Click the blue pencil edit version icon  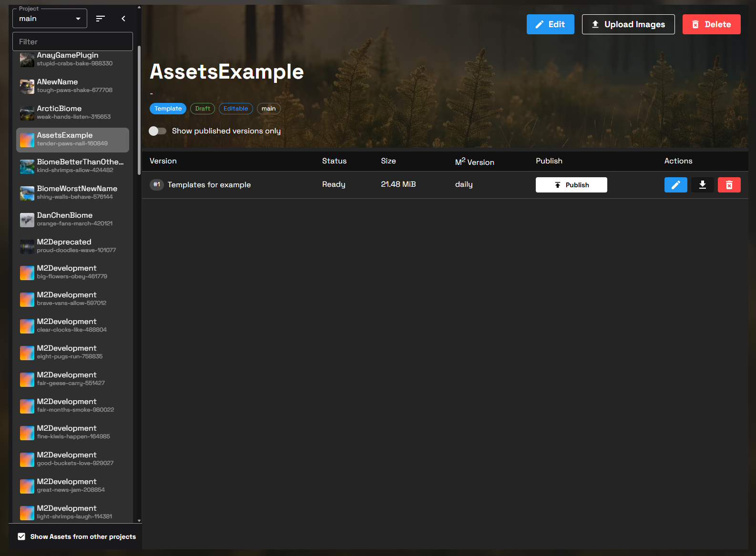[675, 185]
